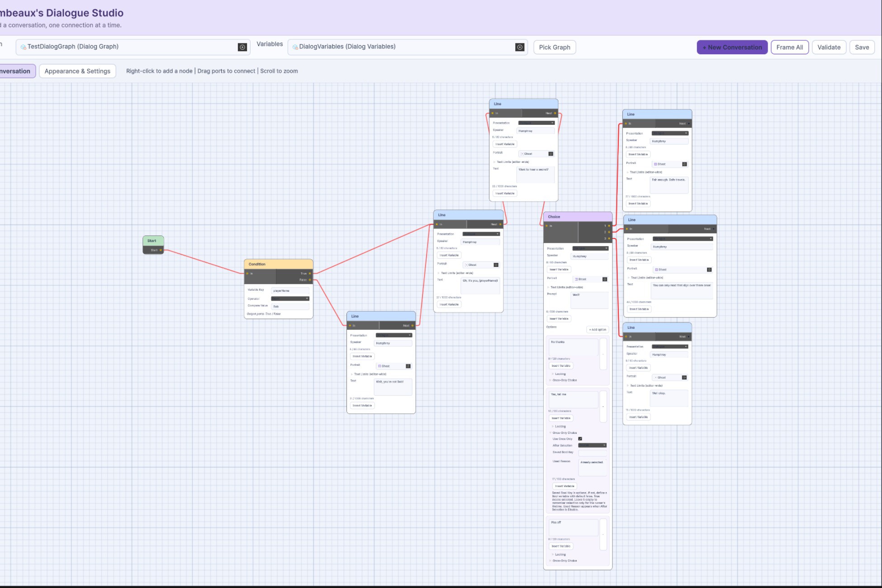882x588 pixels.
Task: Click the Saved Bool Key input field
Action: point(593,452)
